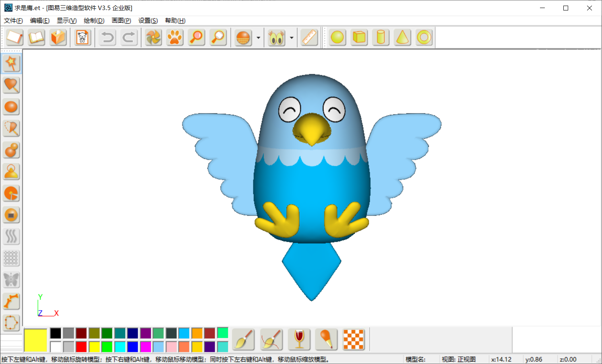The image size is (602, 364).
Task: Pick the magenta color swatch
Action: tap(145, 347)
